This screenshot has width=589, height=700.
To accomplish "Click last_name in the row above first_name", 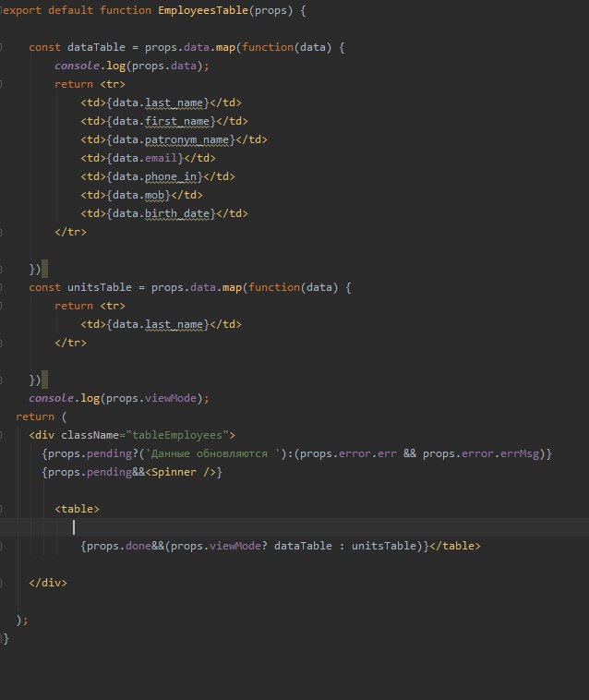I will click(x=174, y=103).
